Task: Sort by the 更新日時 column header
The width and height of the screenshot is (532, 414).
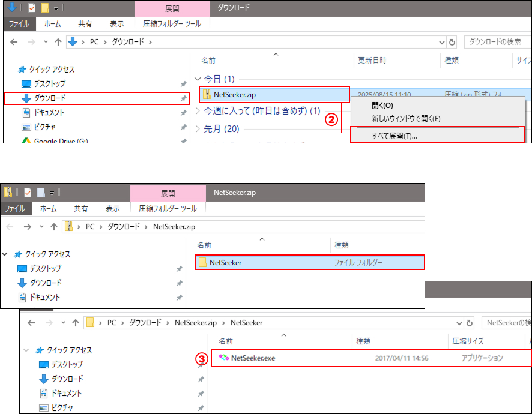Action: click(x=372, y=61)
